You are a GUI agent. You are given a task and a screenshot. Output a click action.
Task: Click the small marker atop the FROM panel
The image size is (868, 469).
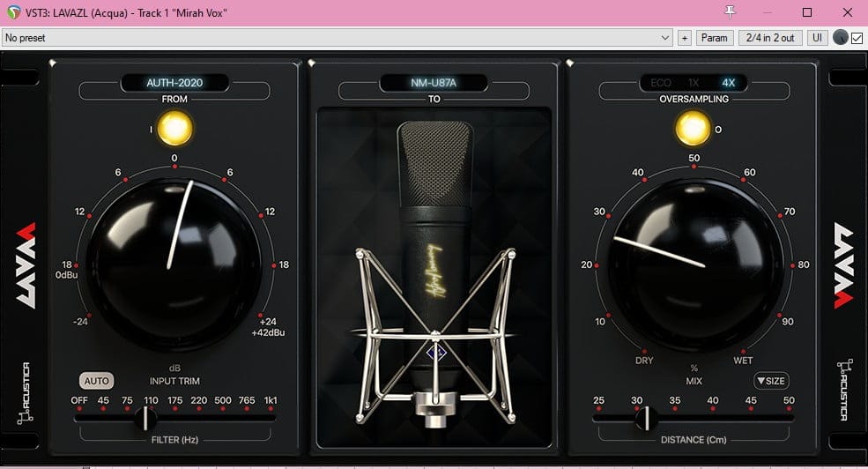(x=53, y=63)
